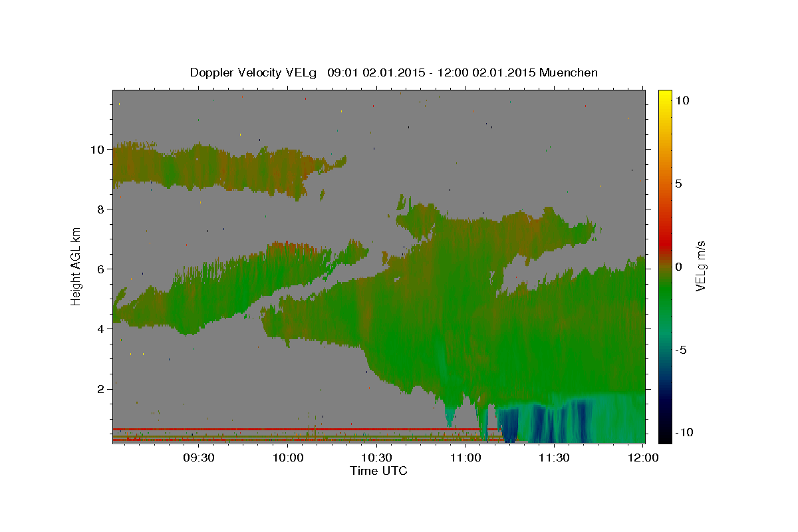Click the yellow top of the velocity colorbar
This screenshot has height=532, width=798.
tap(664, 96)
